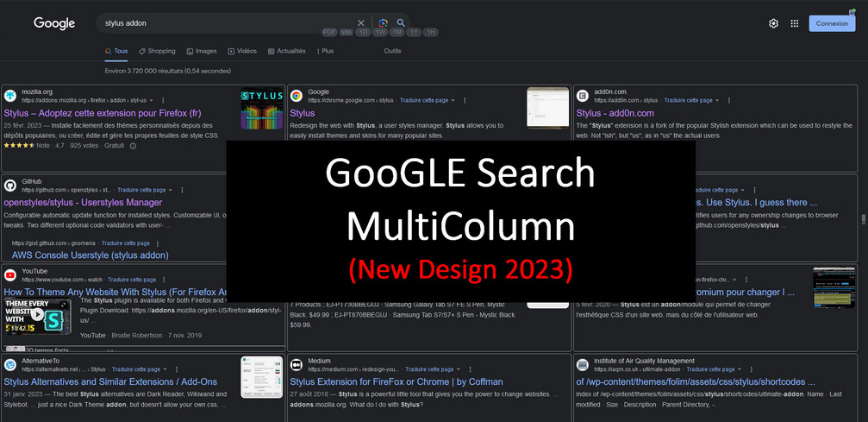This screenshot has height=422, width=868.
Task: Click the magnifier search icon
Action: (x=401, y=22)
